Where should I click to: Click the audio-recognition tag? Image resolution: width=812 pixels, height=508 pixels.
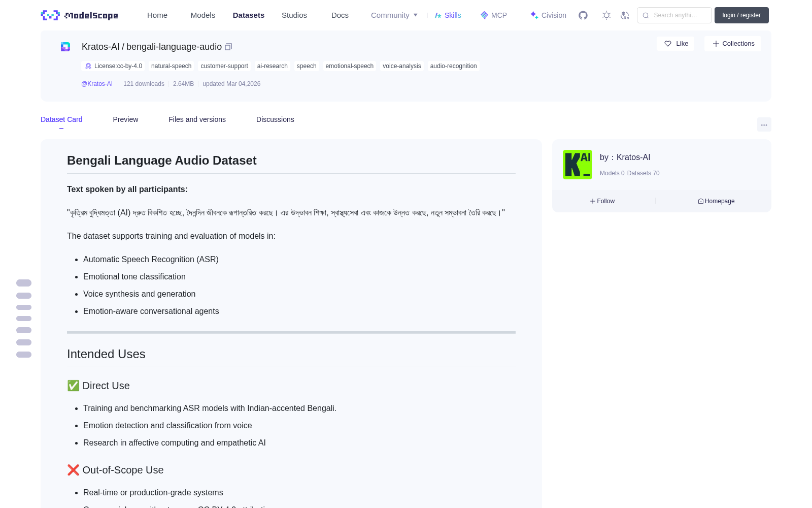coord(454,66)
